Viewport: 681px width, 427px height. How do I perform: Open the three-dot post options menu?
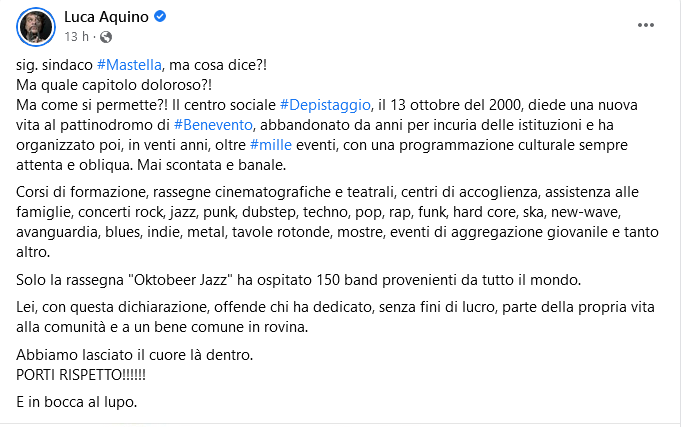click(645, 25)
